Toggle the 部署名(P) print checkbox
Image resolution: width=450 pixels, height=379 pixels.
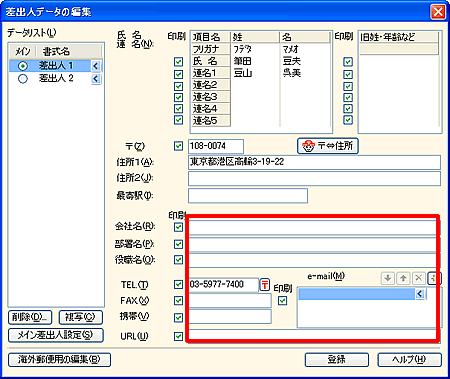click(179, 244)
